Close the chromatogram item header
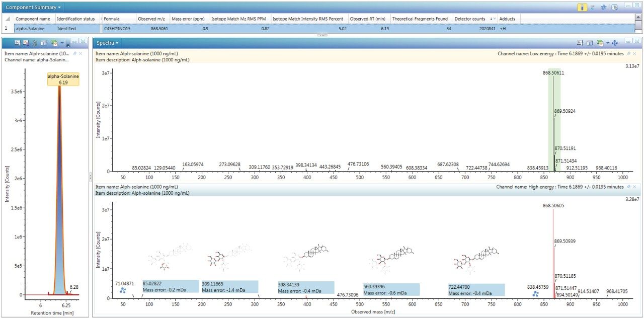644x318 pixels. [82, 53]
